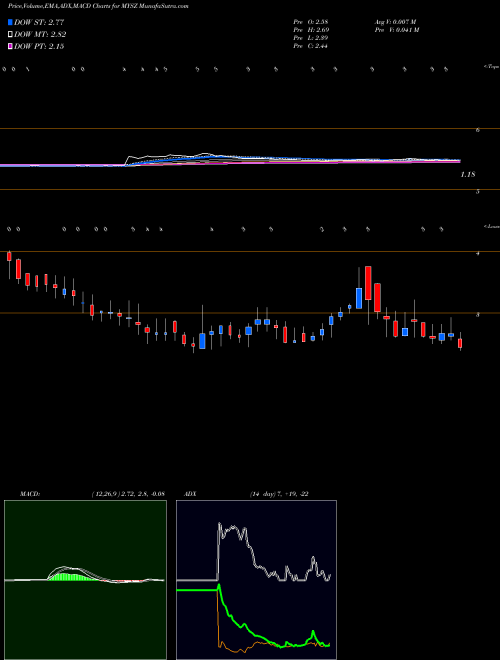The height and width of the screenshot is (660, 500).
Task: Select the 'DOW MT: 2.52' legend text
Action: tap(40, 34)
